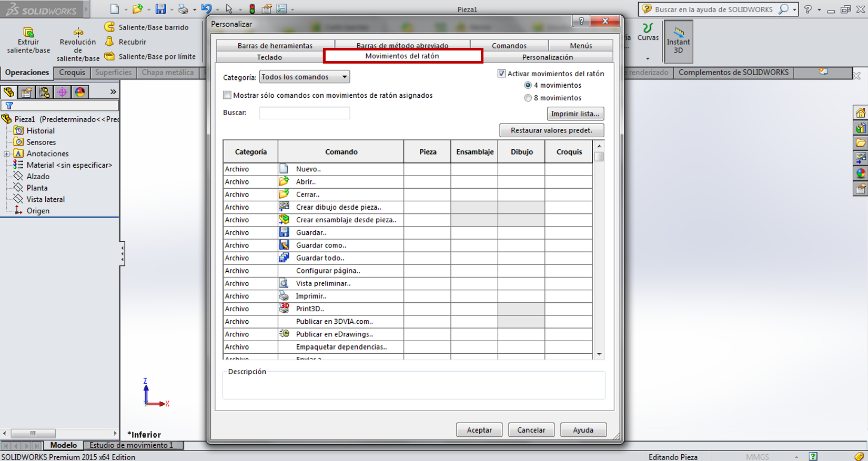
Task: Open SOLIDWORKS Resources home icon in task pane
Action: point(861,112)
